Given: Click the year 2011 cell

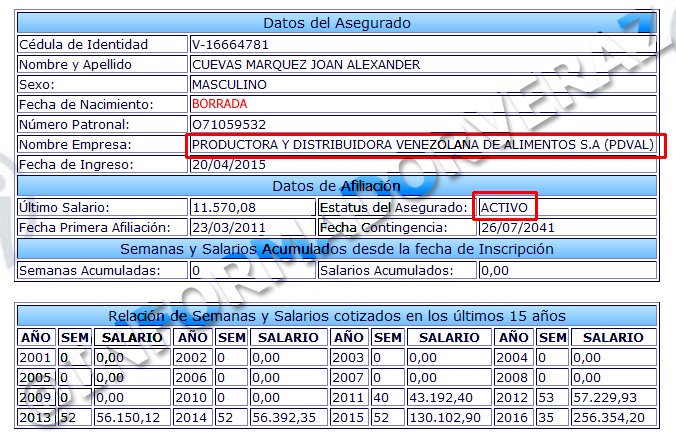Looking at the screenshot, I should (349, 397).
